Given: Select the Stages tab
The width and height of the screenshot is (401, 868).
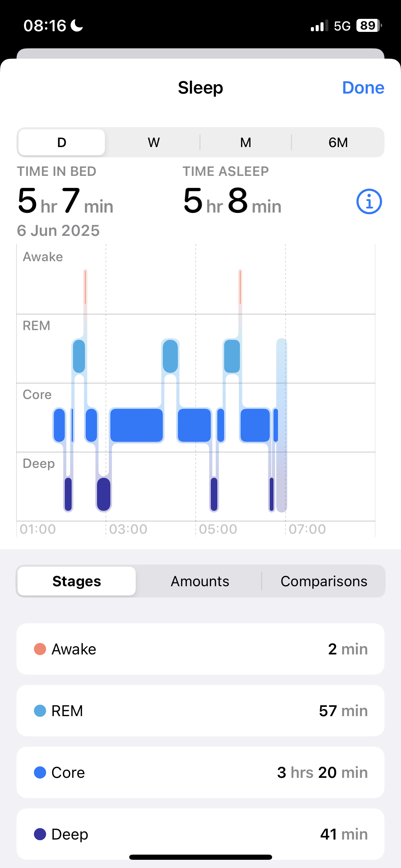Looking at the screenshot, I should pyautogui.click(x=76, y=581).
